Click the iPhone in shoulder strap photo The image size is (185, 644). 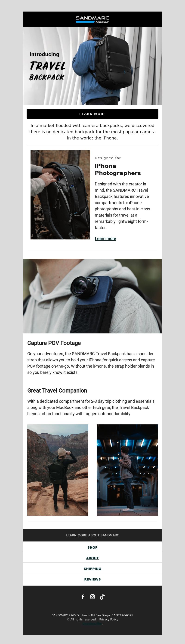(92, 296)
